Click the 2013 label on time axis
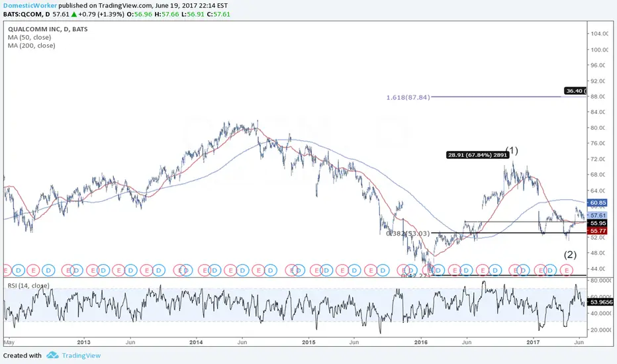Screen dimensions: 617x364 pos(84,342)
